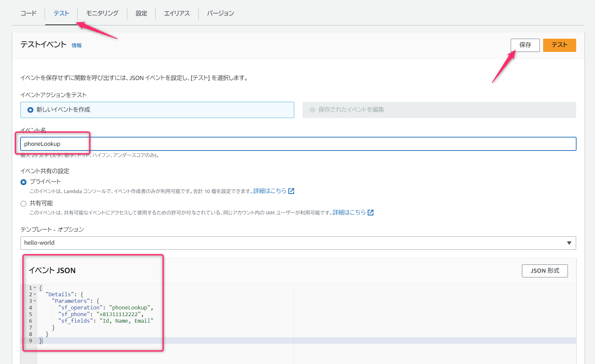Open the テスト tab
The height and width of the screenshot is (364, 595).
[61, 13]
